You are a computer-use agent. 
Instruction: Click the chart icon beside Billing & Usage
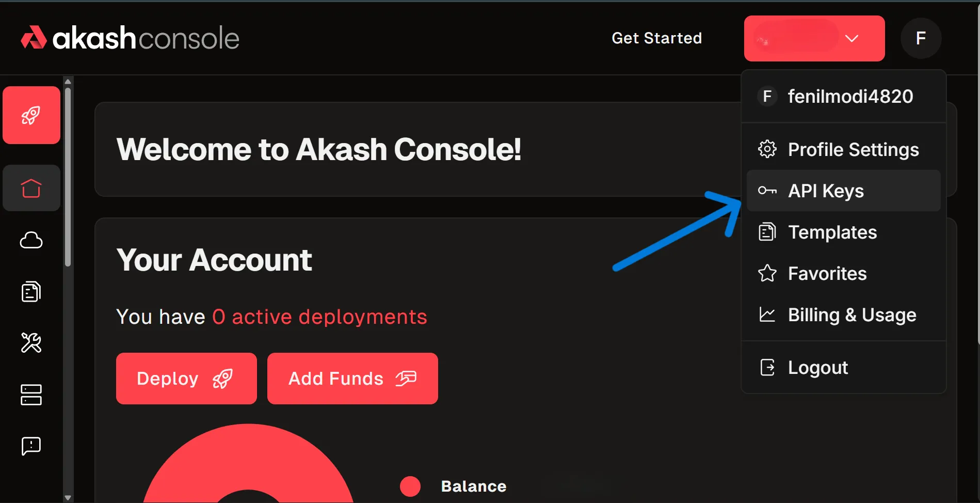point(767,315)
